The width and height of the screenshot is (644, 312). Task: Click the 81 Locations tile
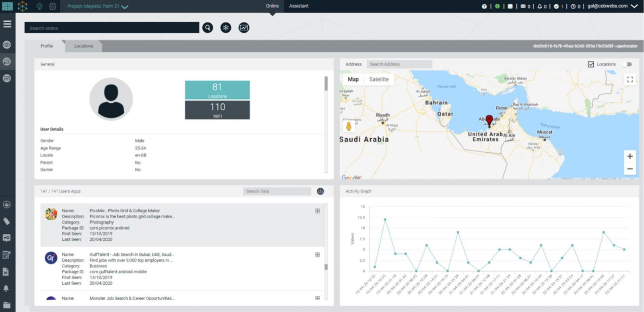click(x=217, y=90)
